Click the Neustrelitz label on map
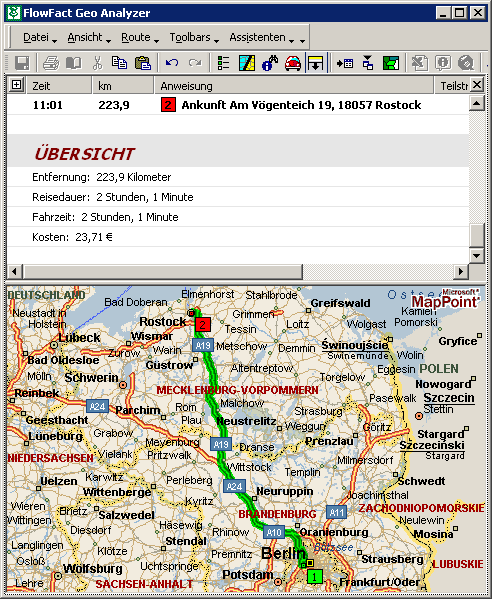 246,421
